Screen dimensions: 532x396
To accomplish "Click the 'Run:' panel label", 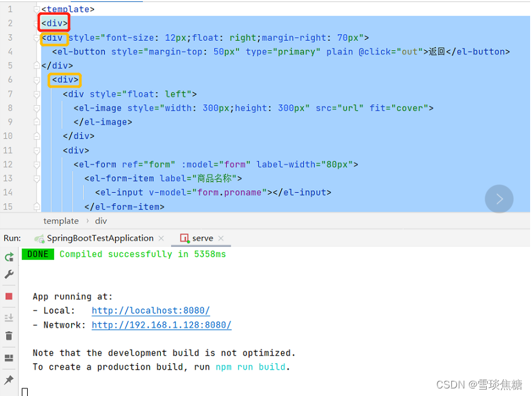I will click(x=12, y=238).
